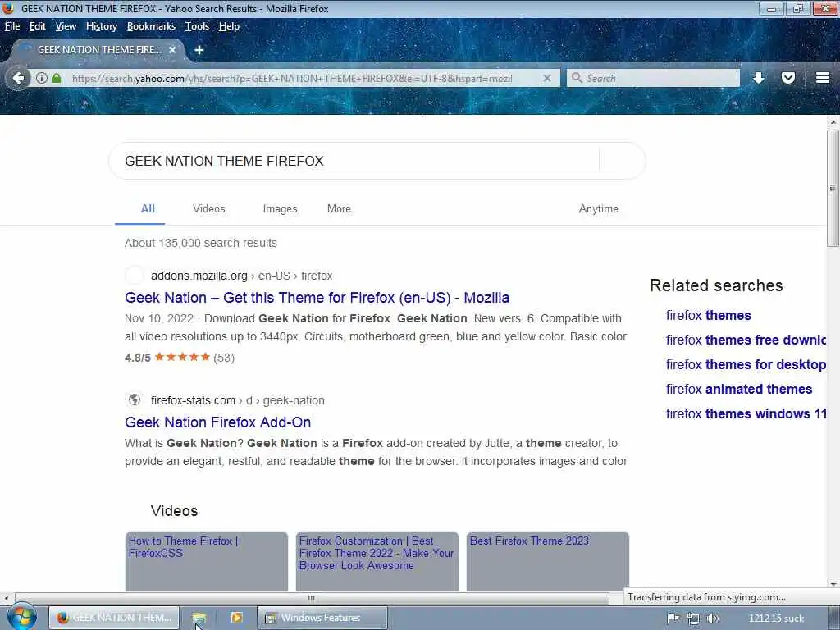Open the media player taskbar icon
Image resolution: width=840 pixels, height=630 pixels.
(236, 618)
